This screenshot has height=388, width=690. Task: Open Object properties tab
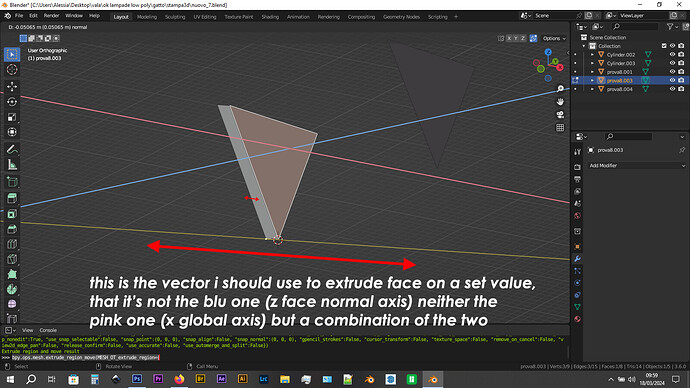tap(577, 246)
